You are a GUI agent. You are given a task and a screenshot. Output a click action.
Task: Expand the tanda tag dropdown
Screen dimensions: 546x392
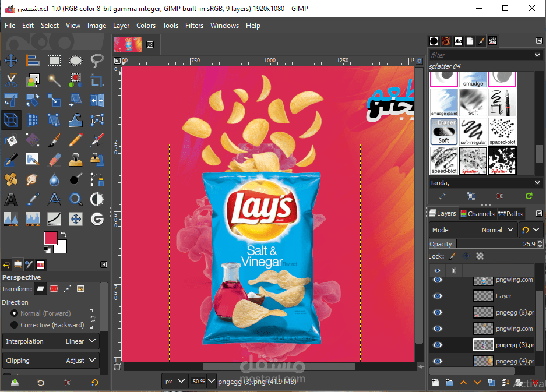point(537,183)
